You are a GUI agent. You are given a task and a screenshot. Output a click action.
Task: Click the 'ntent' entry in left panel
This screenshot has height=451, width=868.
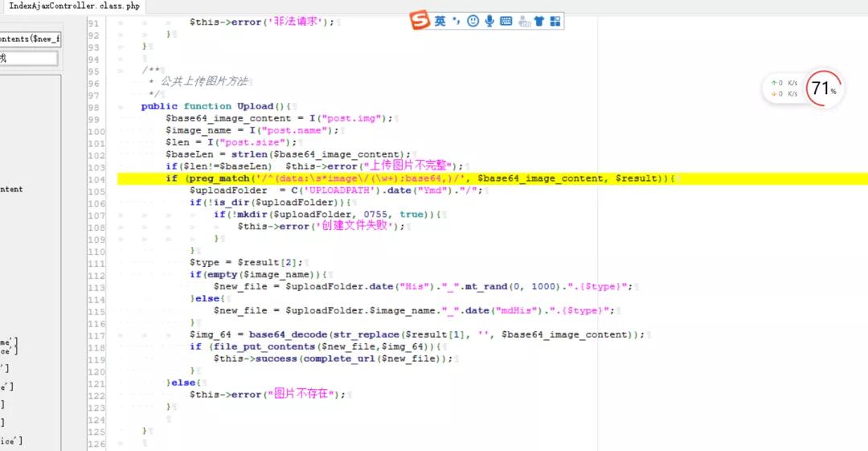click(x=11, y=190)
